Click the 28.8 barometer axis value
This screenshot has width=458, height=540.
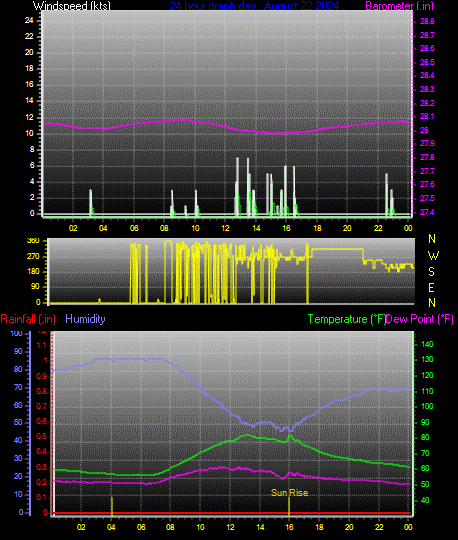(427, 21)
